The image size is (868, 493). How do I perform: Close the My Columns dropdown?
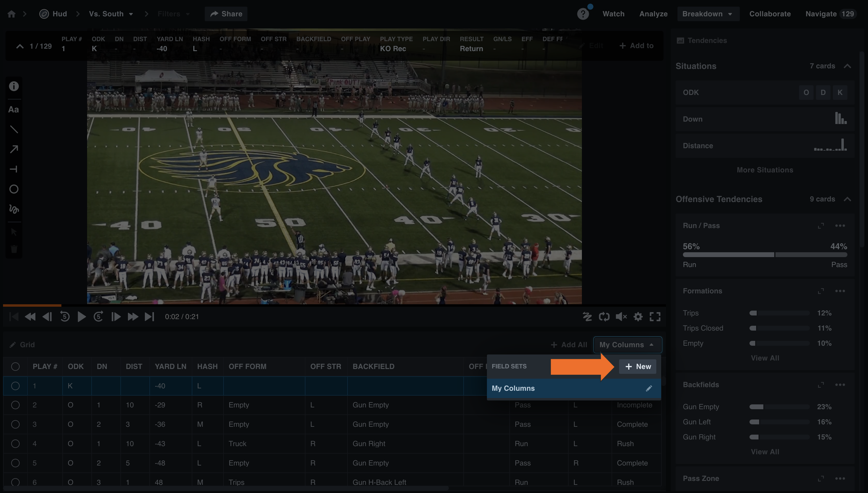click(x=627, y=344)
